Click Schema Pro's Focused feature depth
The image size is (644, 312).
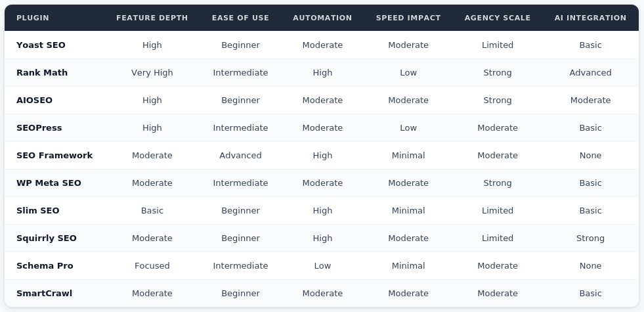click(x=152, y=265)
